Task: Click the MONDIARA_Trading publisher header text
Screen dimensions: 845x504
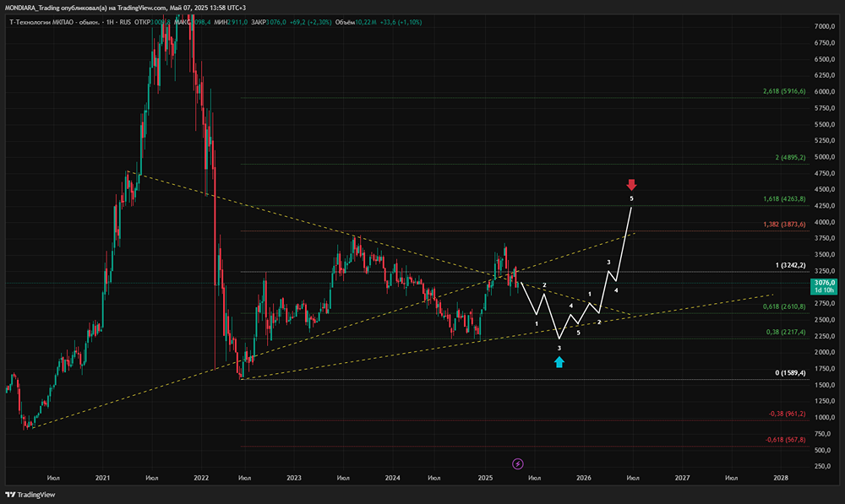Action: 125,8
